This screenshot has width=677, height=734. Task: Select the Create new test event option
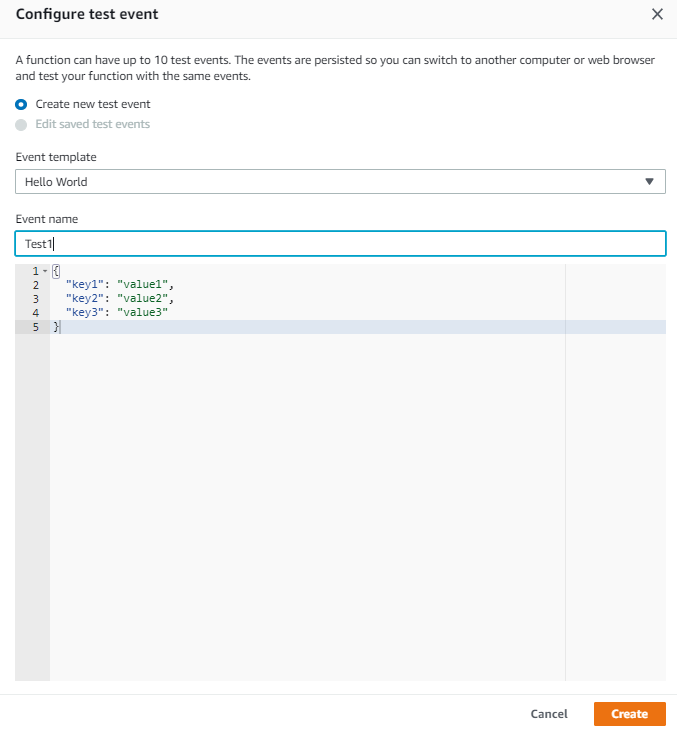21,104
